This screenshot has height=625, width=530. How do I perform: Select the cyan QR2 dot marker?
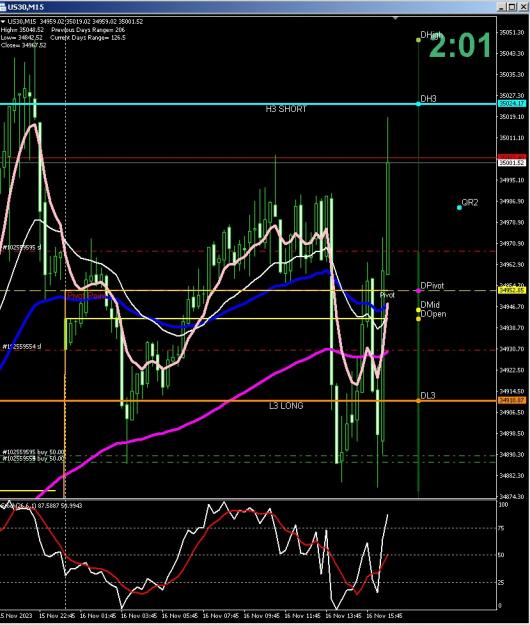459,207
